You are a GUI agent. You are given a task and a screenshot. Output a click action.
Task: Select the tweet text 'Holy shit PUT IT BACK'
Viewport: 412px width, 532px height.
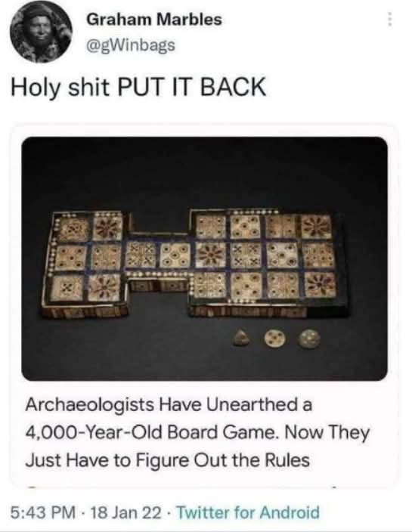(138, 87)
